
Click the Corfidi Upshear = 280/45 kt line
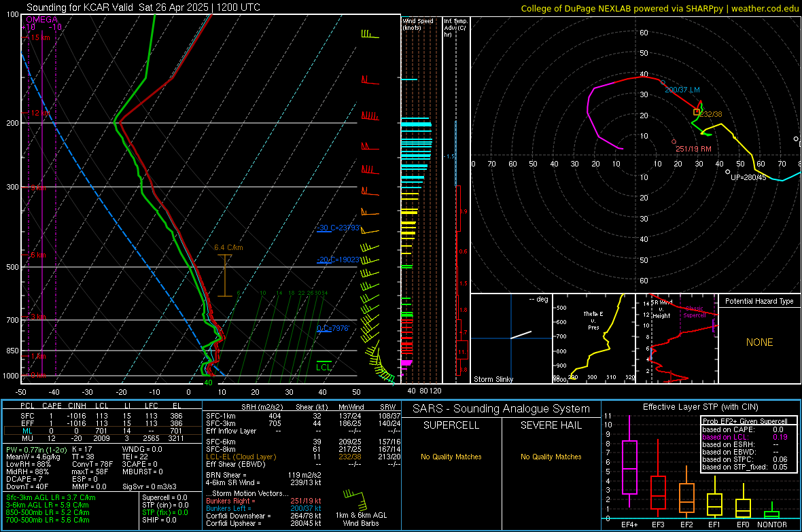click(x=264, y=523)
